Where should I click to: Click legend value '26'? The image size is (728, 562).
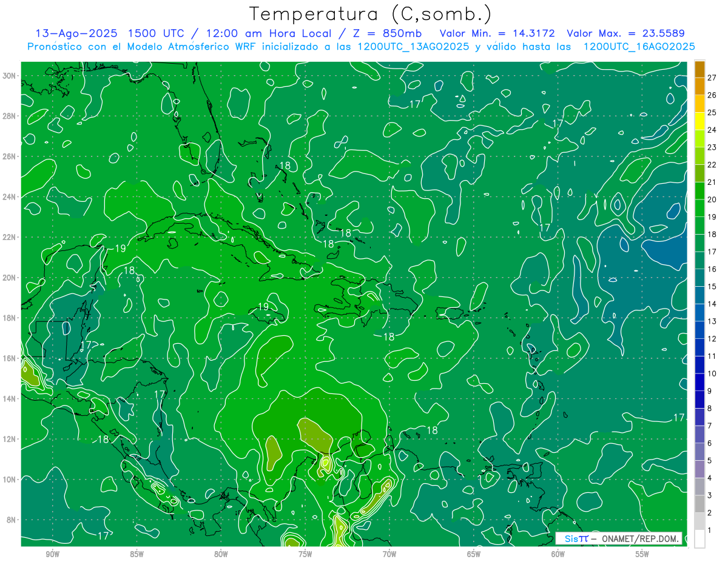(712, 95)
